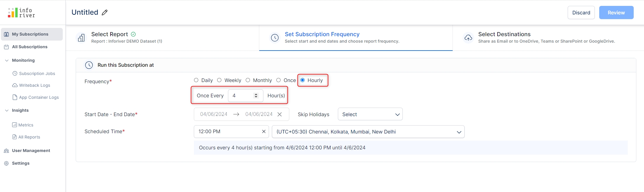Click the pencil icon to rename Untitled
The width and height of the screenshot is (644, 192).
coord(105,12)
